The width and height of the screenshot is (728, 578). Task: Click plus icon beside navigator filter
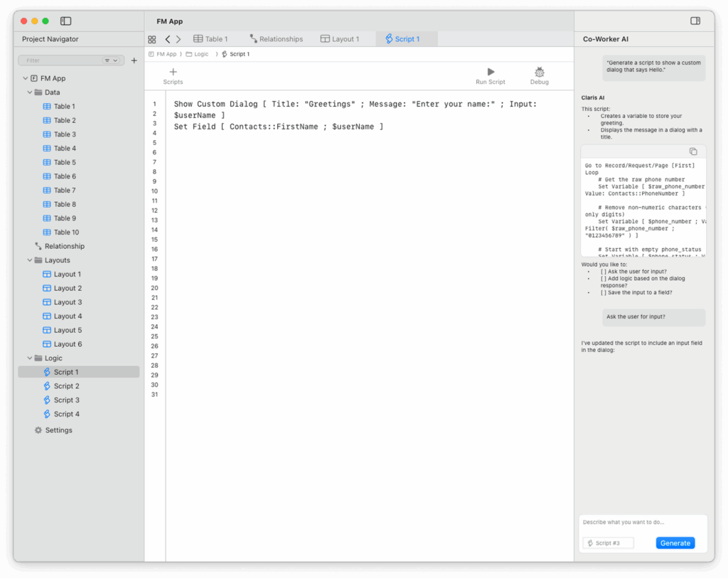tap(134, 61)
